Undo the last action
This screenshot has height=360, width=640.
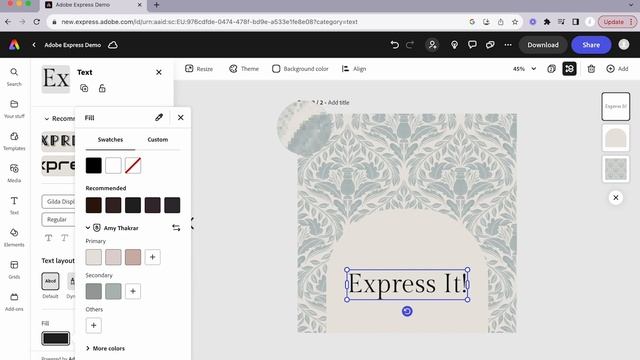pos(394,45)
